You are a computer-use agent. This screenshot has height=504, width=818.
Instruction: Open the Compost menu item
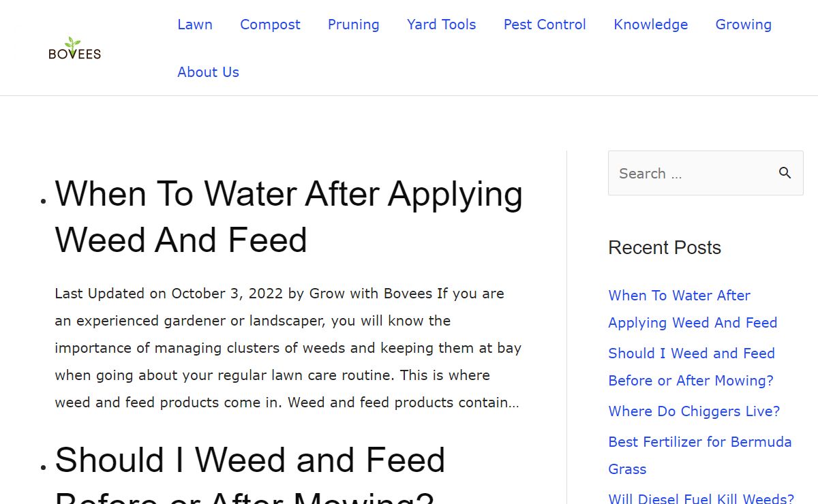(270, 25)
